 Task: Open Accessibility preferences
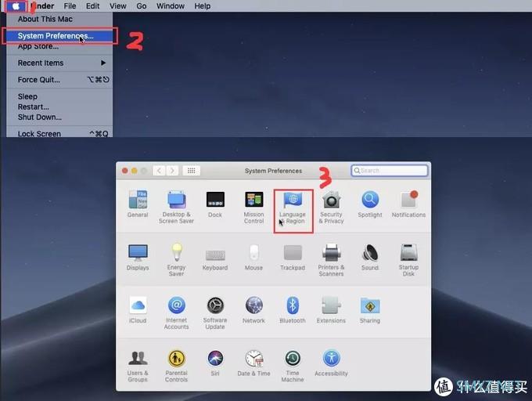pyautogui.click(x=332, y=363)
